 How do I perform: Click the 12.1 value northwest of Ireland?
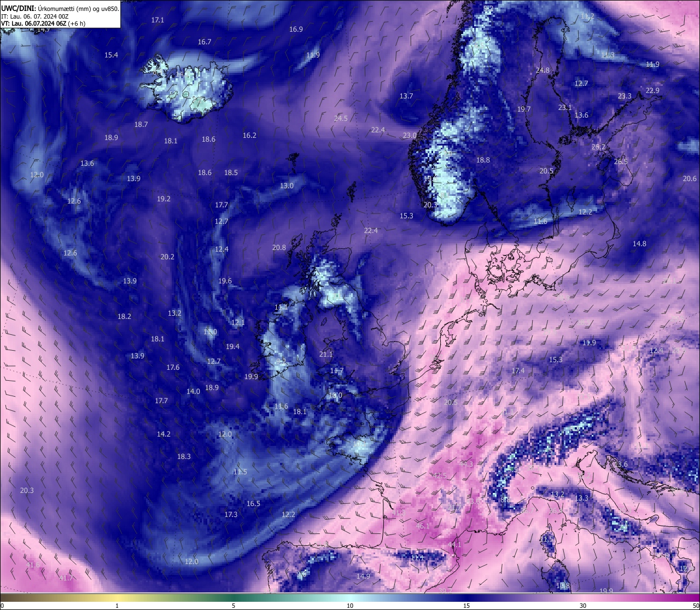coord(238,322)
